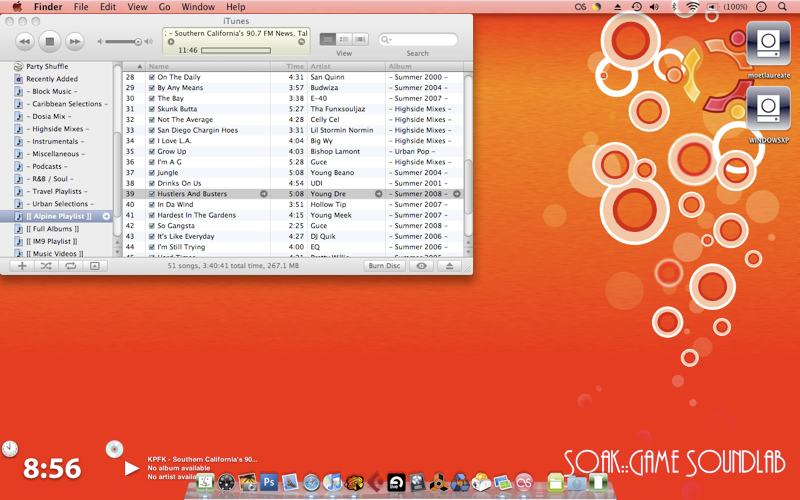Open the Go menu in menu bar
800x500 pixels.
(x=164, y=7)
